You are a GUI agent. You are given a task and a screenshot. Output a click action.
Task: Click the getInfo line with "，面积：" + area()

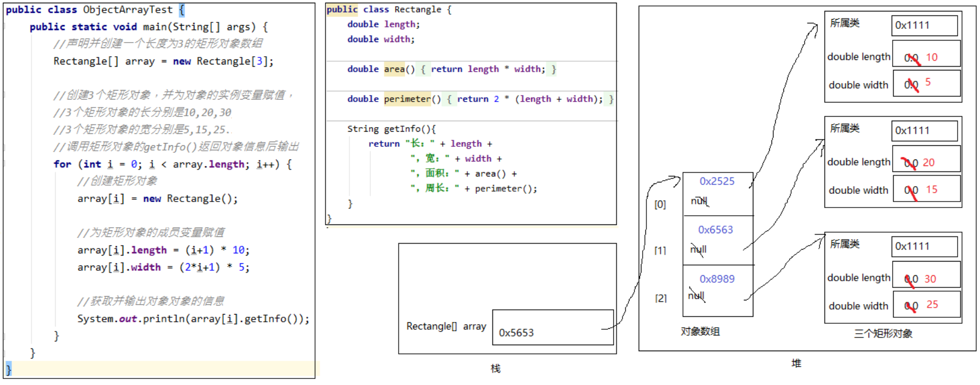464,174
